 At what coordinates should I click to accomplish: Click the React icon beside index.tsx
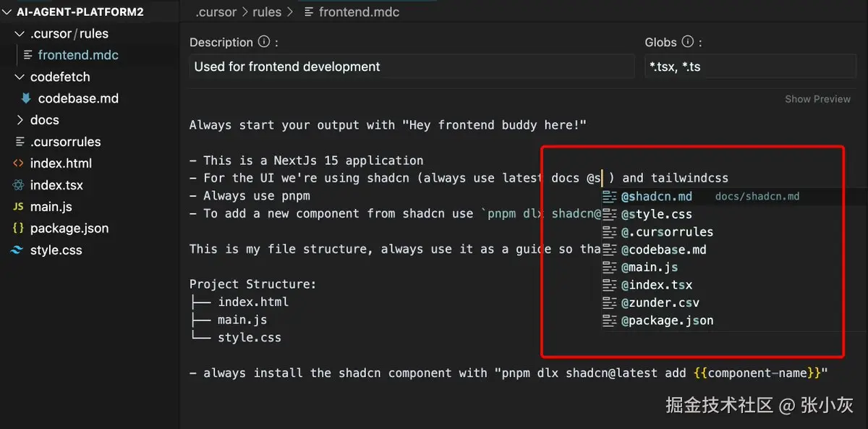[x=17, y=185]
